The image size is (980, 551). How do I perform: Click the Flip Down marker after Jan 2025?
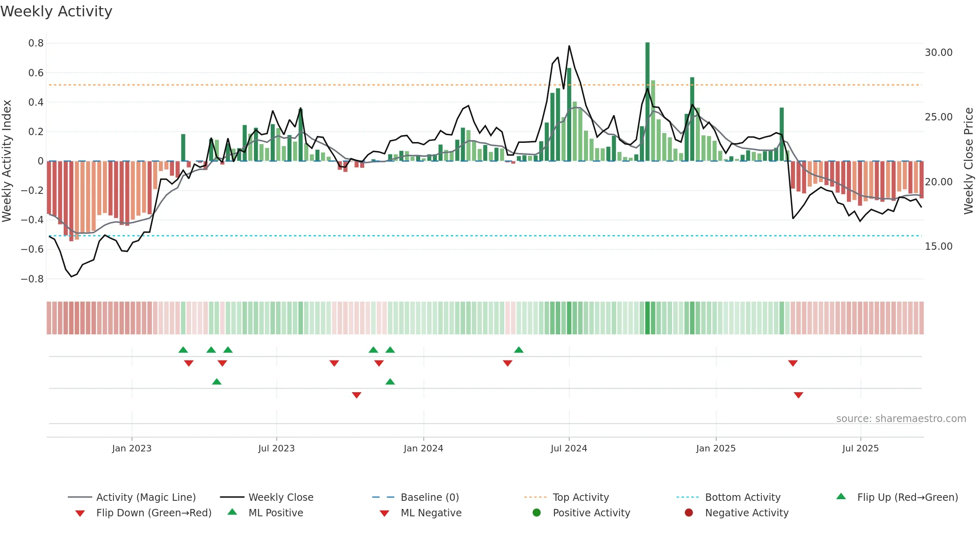[x=793, y=363]
